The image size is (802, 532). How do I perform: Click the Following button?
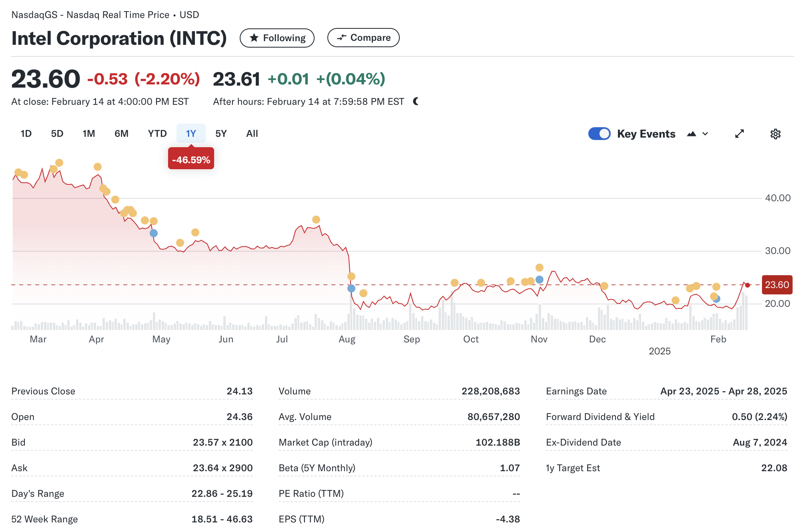pyautogui.click(x=277, y=38)
